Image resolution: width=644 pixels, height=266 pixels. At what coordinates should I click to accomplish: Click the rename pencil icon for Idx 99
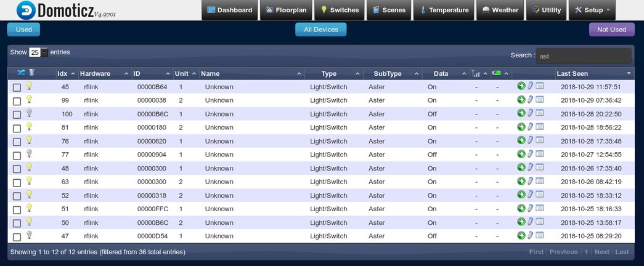(x=530, y=100)
